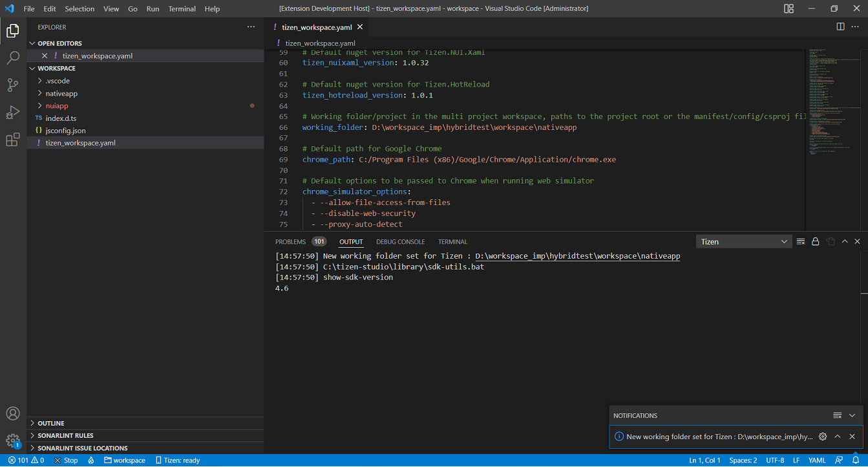Expand the SonarLint Rules section
The height and width of the screenshot is (467, 868).
65,435
